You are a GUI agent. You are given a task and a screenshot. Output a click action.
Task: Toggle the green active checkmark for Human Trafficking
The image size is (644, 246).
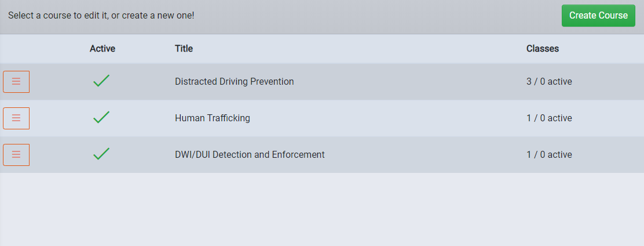coord(101,117)
